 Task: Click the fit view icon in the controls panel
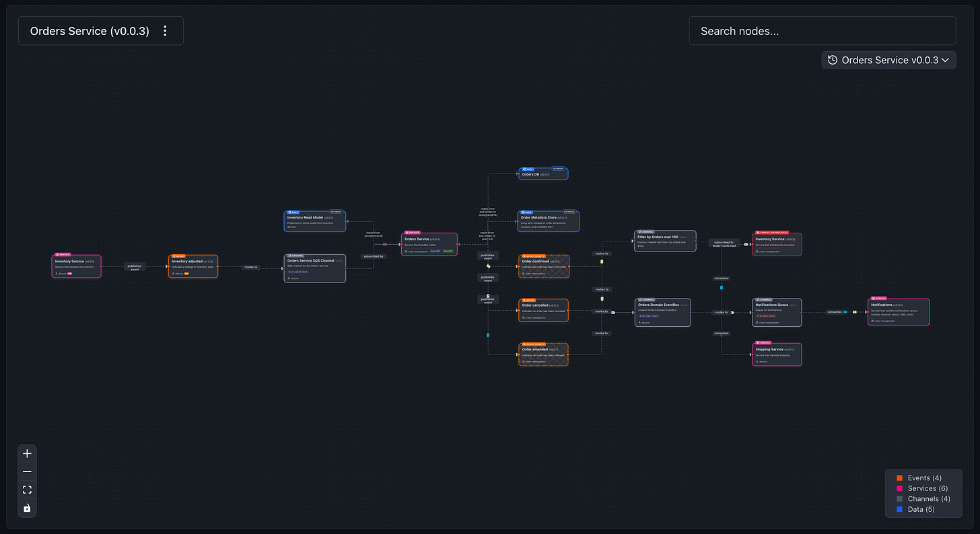click(28, 490)
